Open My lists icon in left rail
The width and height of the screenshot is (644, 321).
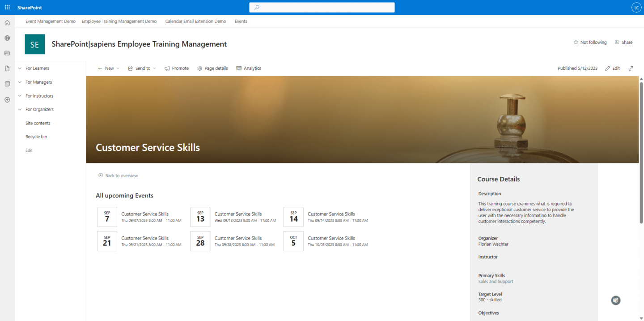[7, 84]
